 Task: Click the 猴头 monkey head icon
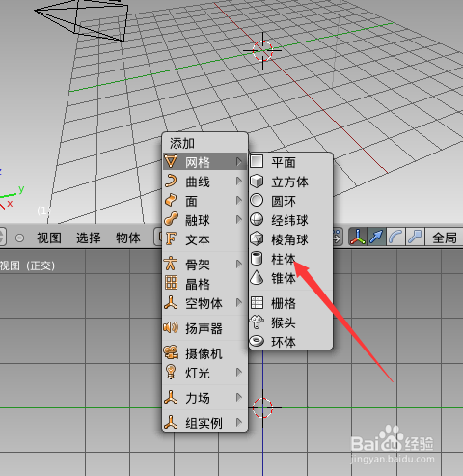257,322
